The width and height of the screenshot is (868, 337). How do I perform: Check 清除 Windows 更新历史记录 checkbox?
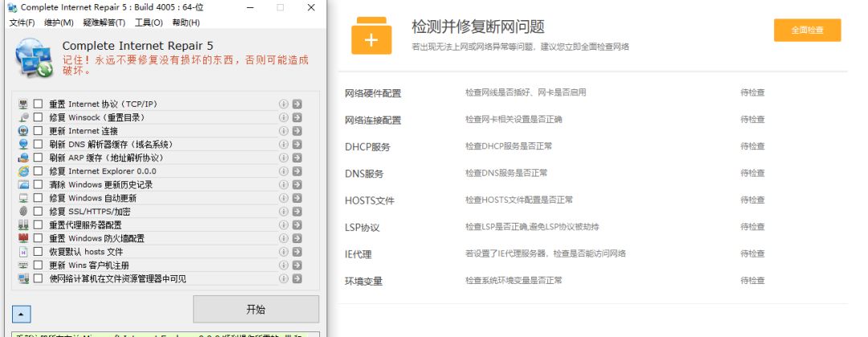(x=38, y=184)
